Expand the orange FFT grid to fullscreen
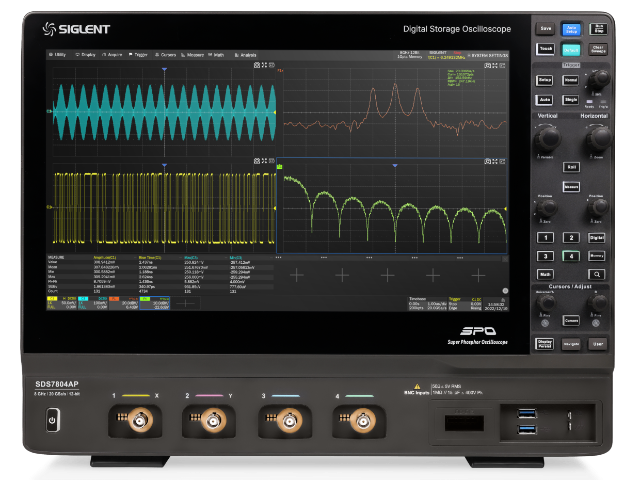 (x=495, y=65)
